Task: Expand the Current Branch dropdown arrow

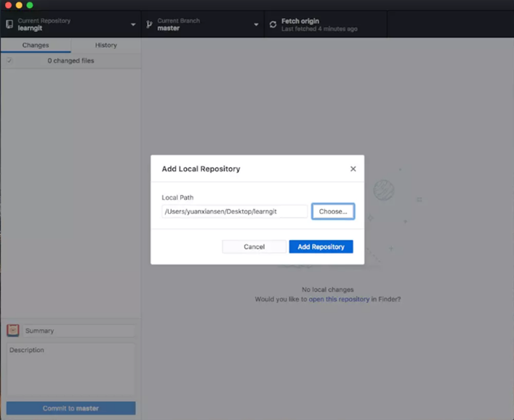Action: pos(256,25)
